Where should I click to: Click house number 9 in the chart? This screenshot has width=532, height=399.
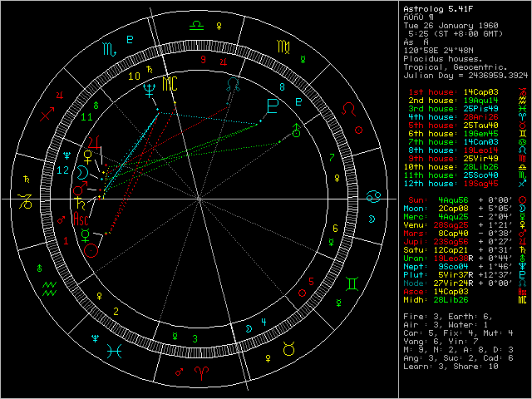tap(203, 60)
